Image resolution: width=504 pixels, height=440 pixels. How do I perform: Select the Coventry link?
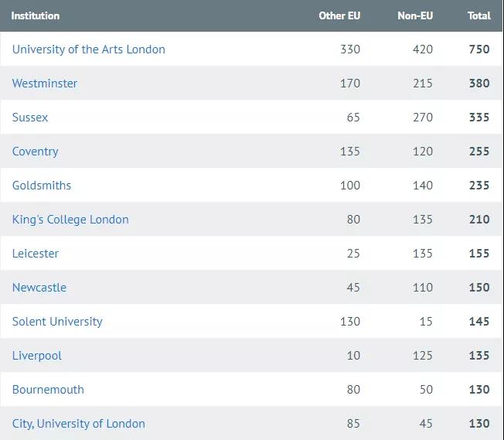36,152
